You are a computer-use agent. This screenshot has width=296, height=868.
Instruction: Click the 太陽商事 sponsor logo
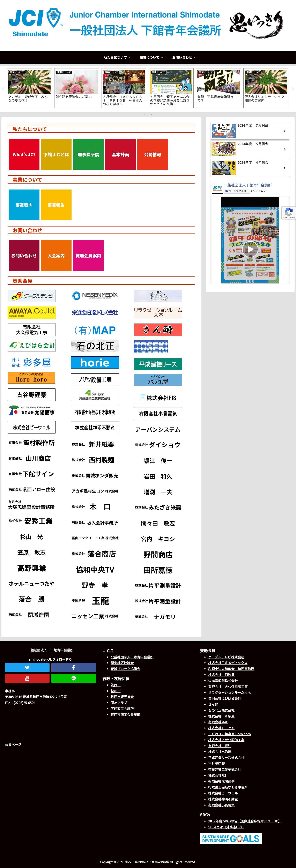pyautogui.click(x=32, y=411)
